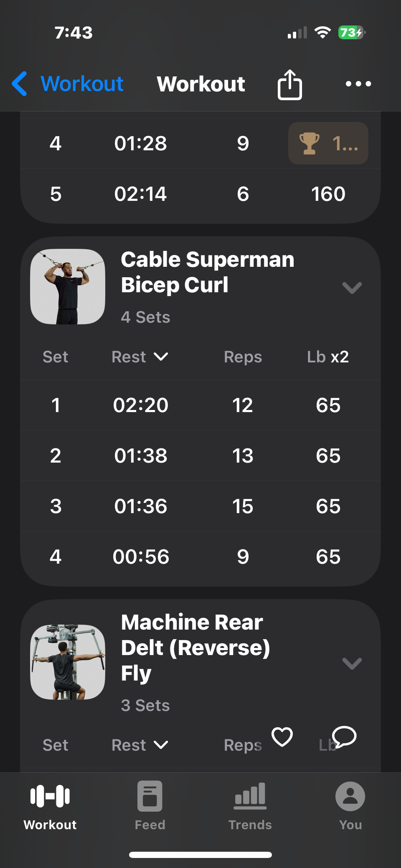Tap the share icon in header

coord(289,84)
